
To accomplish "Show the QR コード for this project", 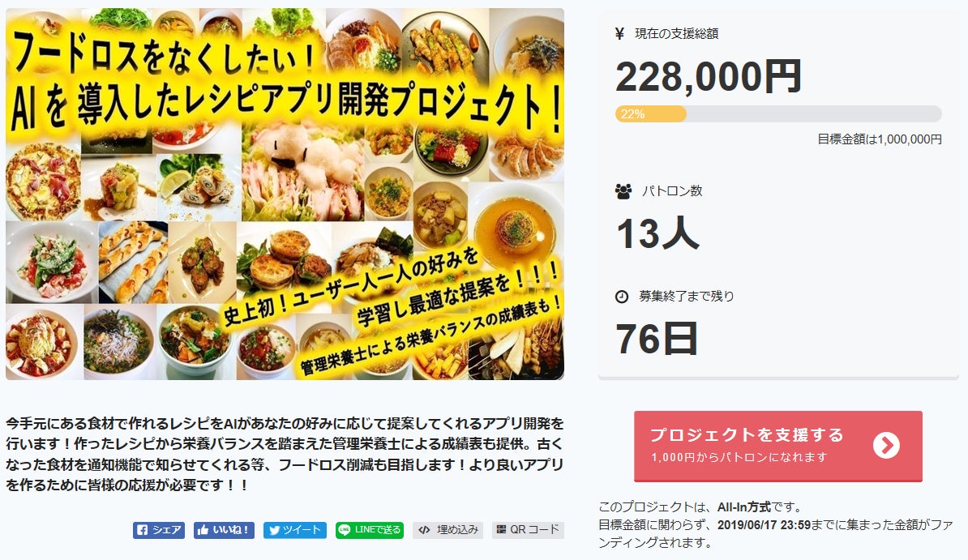I will 528,530.
